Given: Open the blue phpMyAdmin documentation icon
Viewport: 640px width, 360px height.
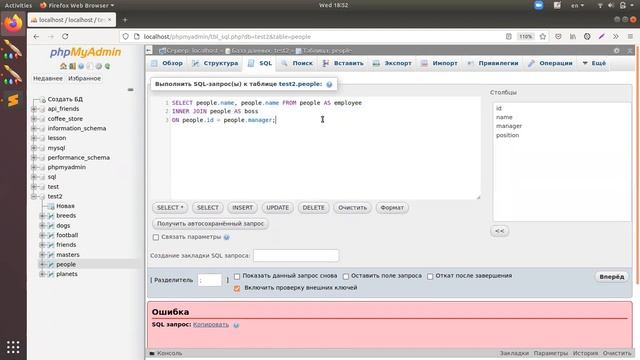Looking at the screenshot, I should [x=81, y=66].
